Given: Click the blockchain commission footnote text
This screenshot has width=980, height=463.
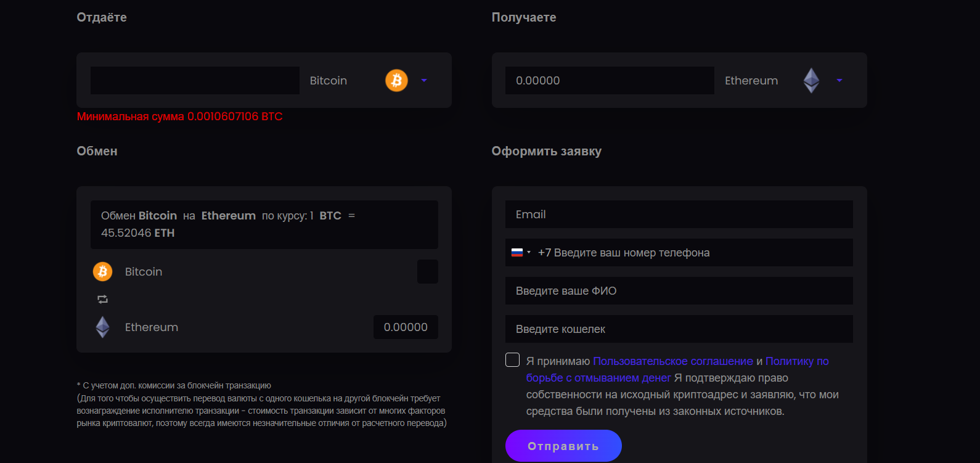Looking at the screenshot, I should (x=262, y=404).
